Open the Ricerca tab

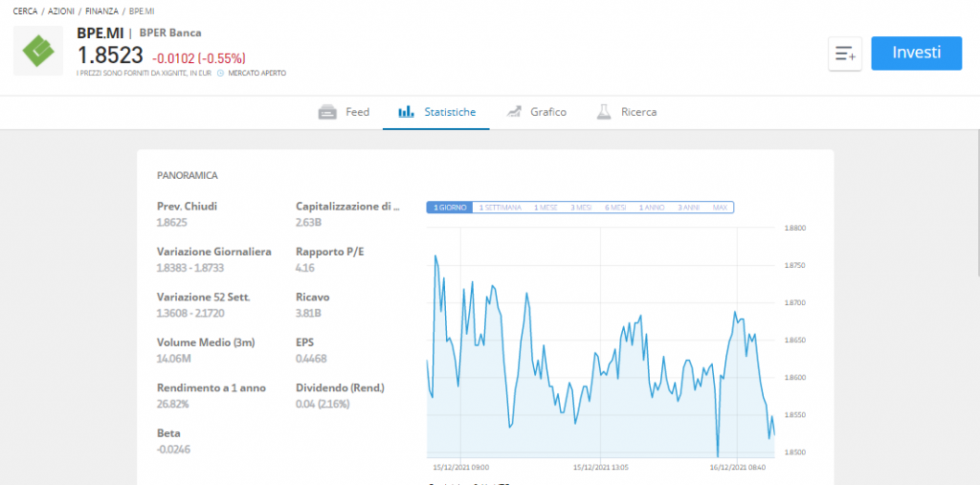tap(626, 113)
